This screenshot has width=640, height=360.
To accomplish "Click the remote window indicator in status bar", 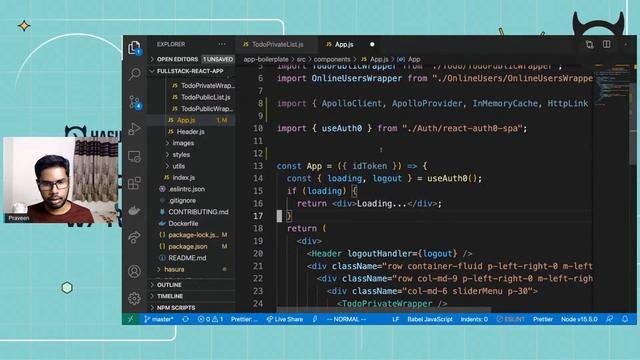I will pos(131,319).
